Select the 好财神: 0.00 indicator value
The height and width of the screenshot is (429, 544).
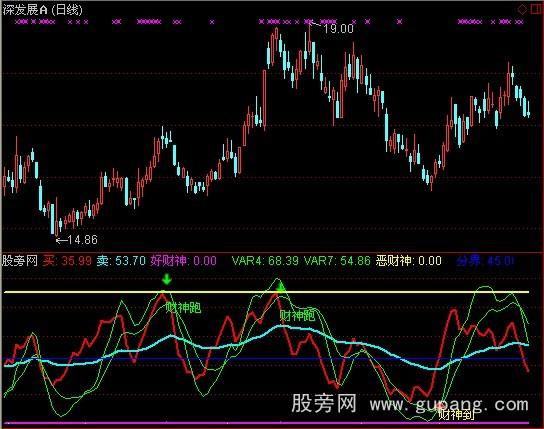(184, 260)
